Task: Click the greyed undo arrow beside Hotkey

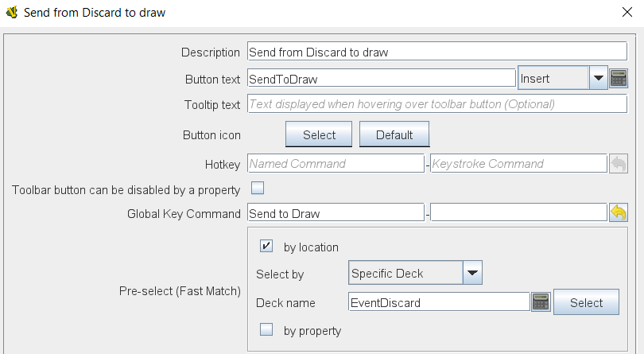Action: click(619, 164)
